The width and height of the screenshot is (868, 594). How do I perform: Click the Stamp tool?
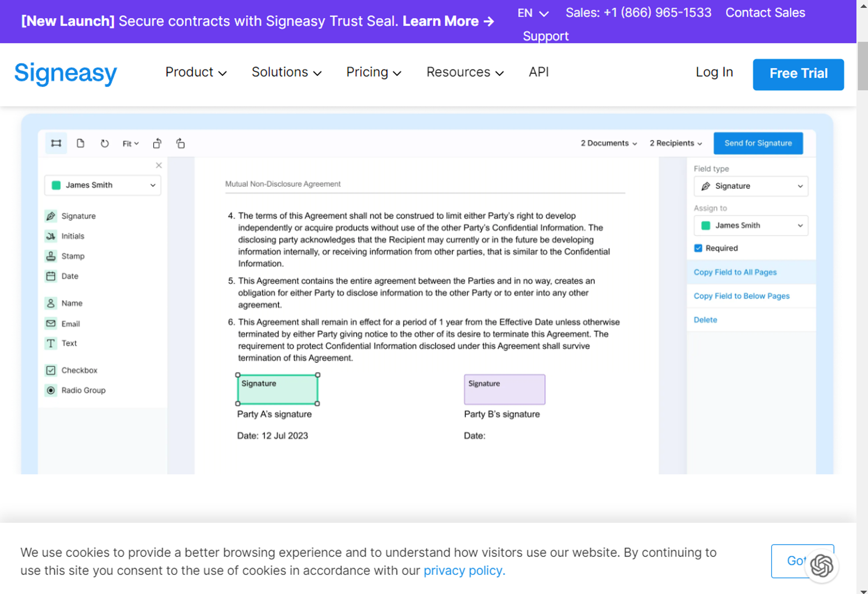pyautogui.click(x=72, y=255)
